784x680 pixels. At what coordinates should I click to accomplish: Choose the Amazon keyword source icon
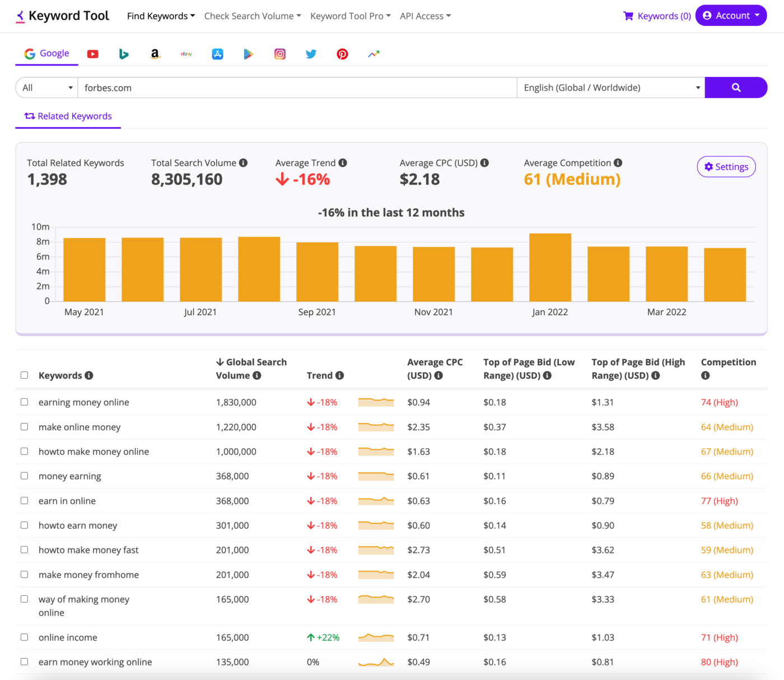click(x=155, y=54)
